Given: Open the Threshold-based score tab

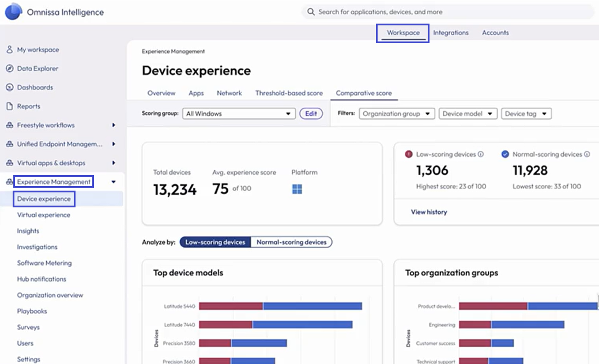Looking at the screenshot, I should [x=289, y=93].
